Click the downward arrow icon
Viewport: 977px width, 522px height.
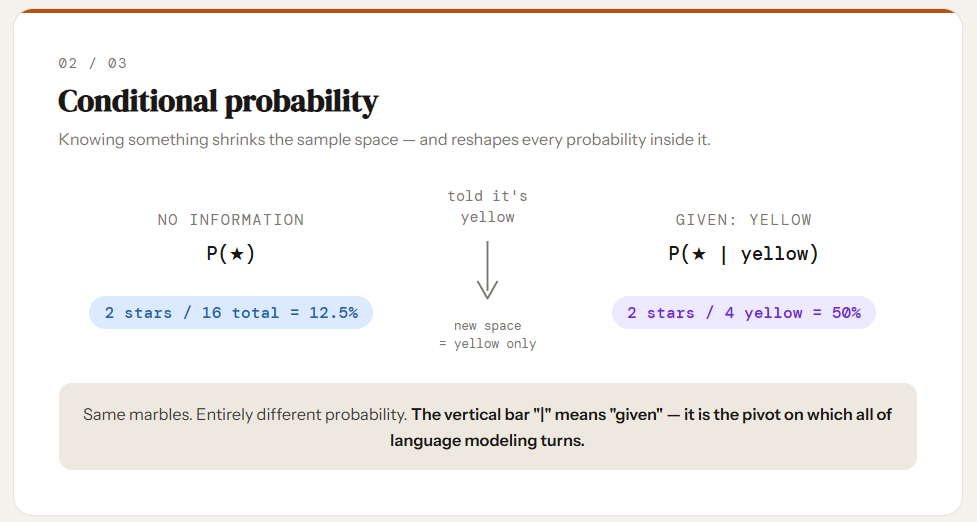point(487,270)
